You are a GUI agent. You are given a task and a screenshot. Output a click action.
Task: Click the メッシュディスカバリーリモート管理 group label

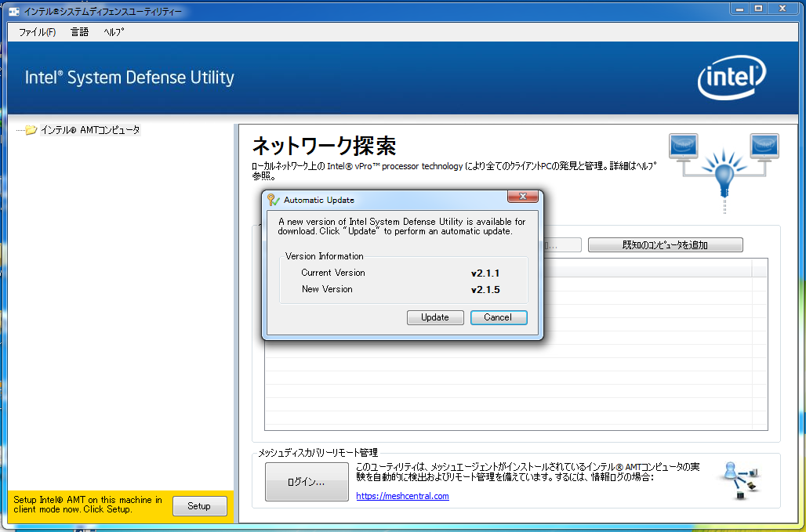pyautogui.click(x=318, y=452)
